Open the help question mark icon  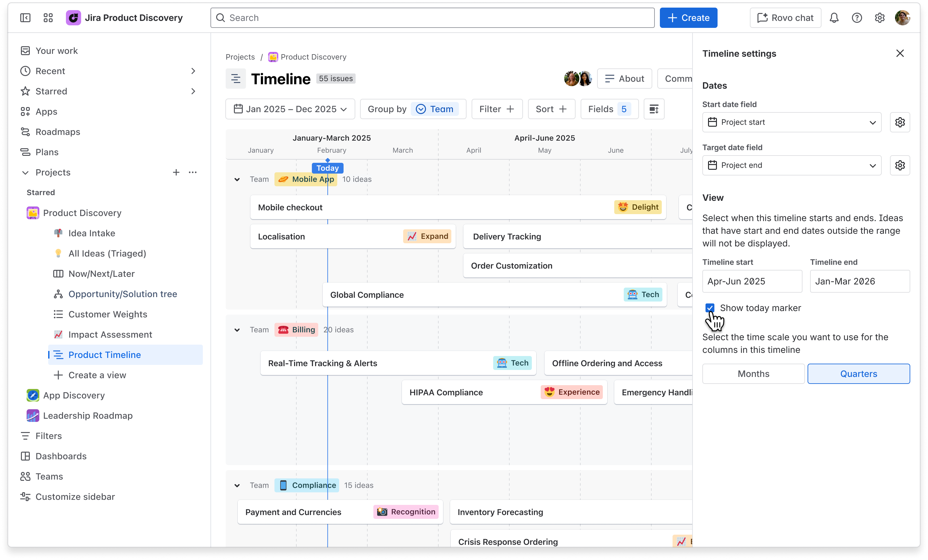click(x=856, y=18)
